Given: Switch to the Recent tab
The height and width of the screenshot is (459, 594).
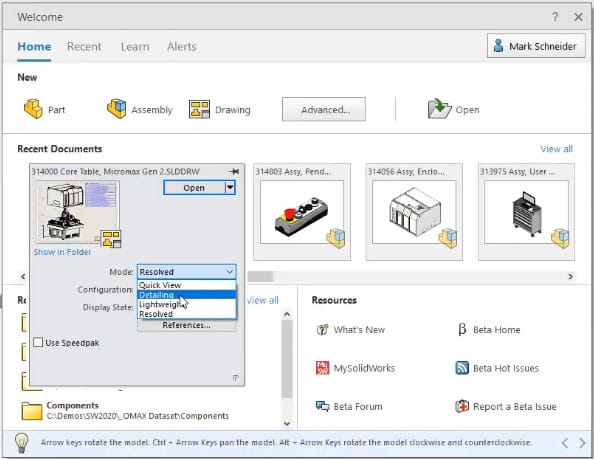Looking at the screenshot, I should point(84,47).
